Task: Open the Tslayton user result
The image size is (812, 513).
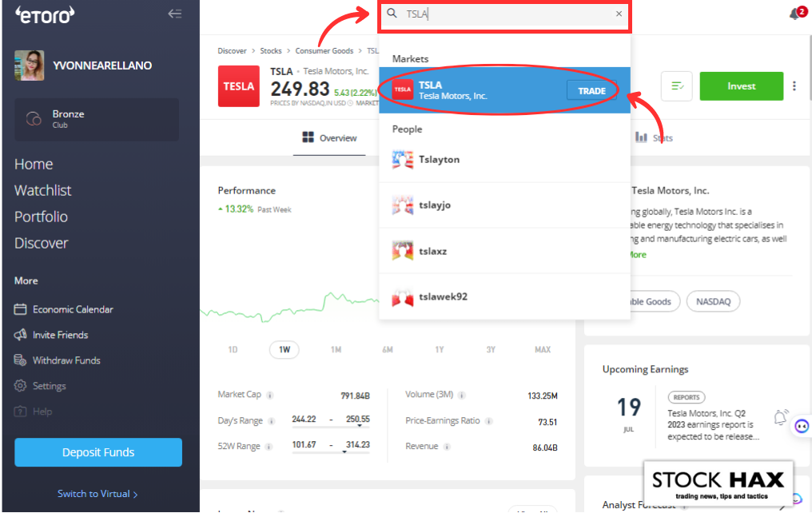Action: click(504, 160)
